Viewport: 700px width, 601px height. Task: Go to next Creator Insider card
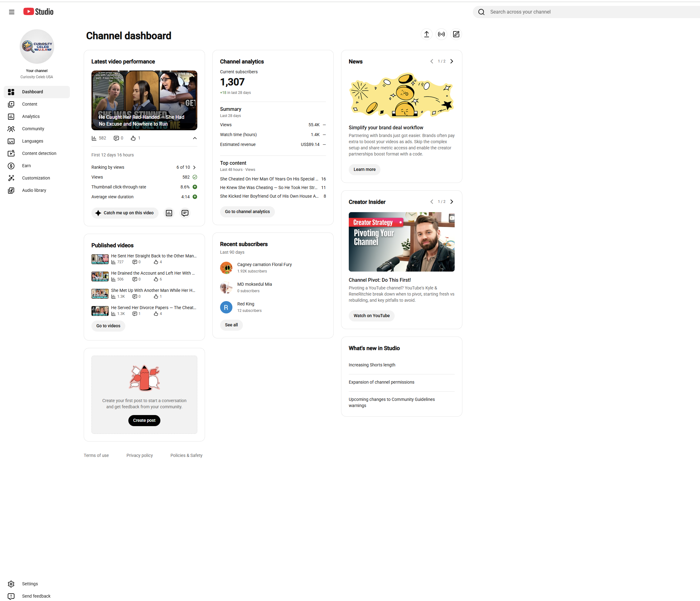point(452,202)
